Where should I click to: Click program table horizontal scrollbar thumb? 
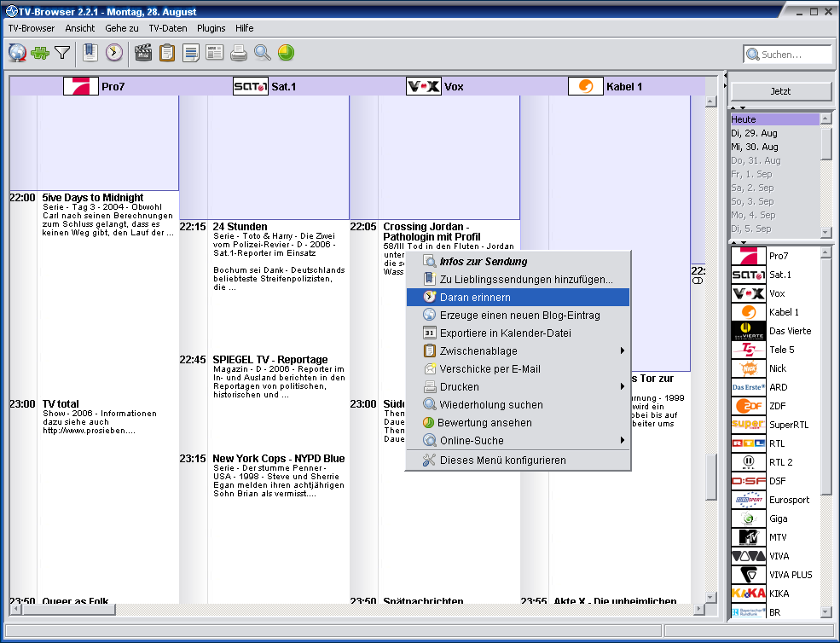(x=68, y=609)
